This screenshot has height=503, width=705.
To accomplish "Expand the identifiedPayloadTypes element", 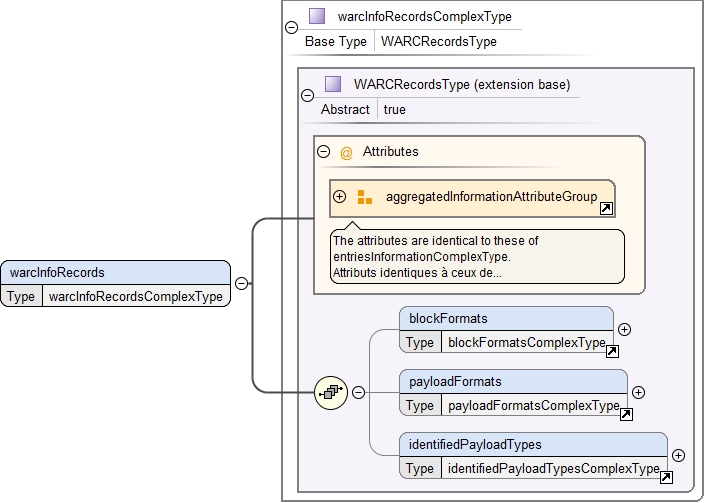I will click(678, 455).
